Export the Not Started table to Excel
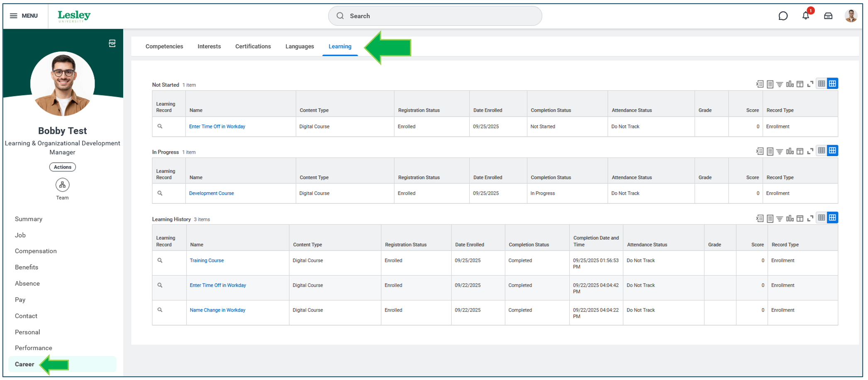The width and height of the screenshot is (868, 380). tap(760, 84)
